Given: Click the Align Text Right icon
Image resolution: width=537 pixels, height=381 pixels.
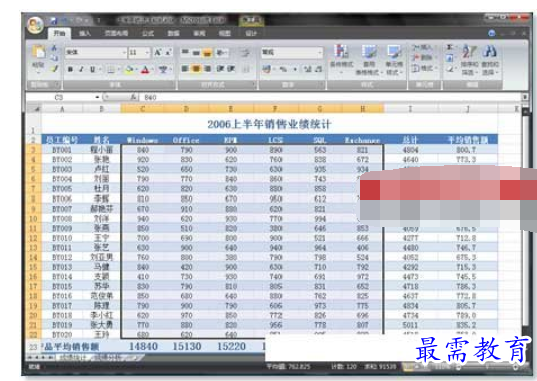Looking at the screenshot, I should pyautogui.click(x=207, y=69).
